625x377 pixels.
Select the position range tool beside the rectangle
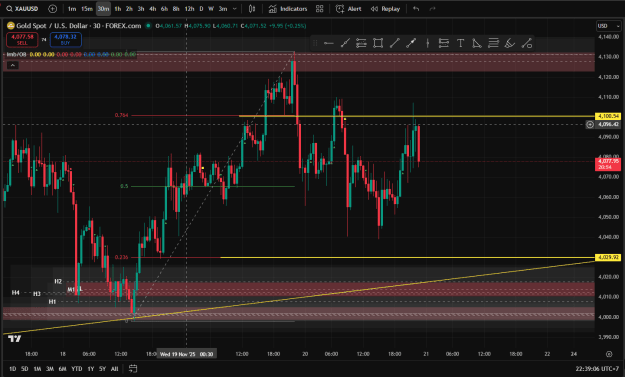click(x=361, y=43)
